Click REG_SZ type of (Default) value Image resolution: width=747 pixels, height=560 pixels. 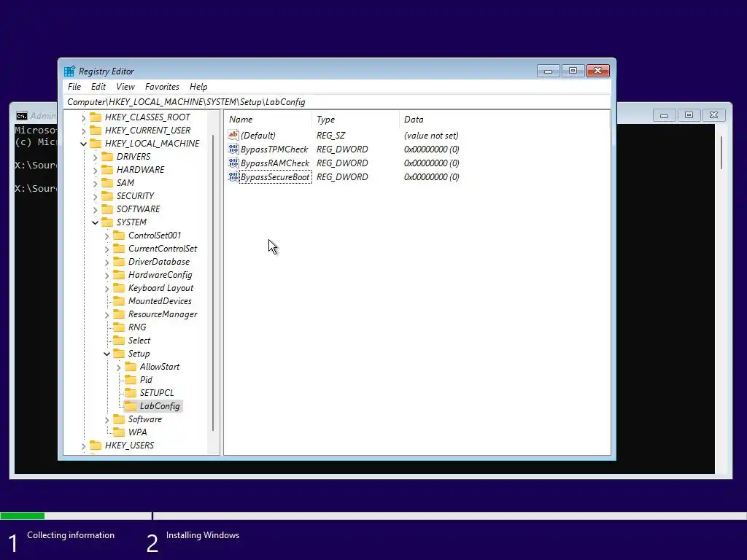point(330,135)
